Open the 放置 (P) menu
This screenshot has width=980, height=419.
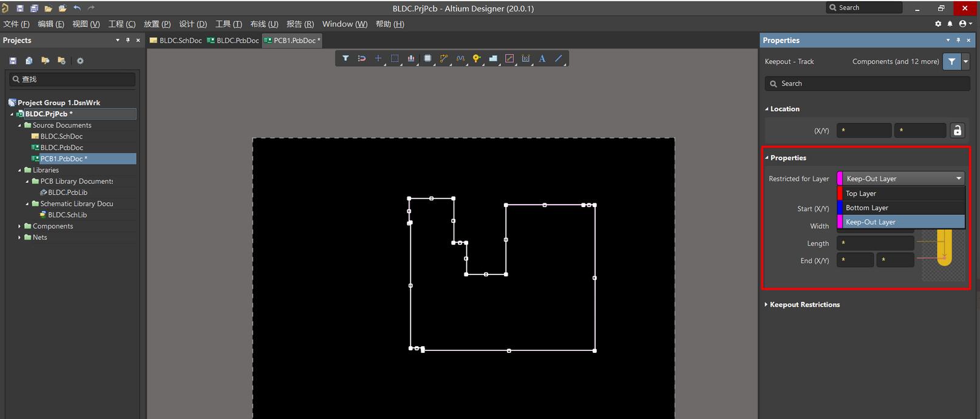point(157,24)
